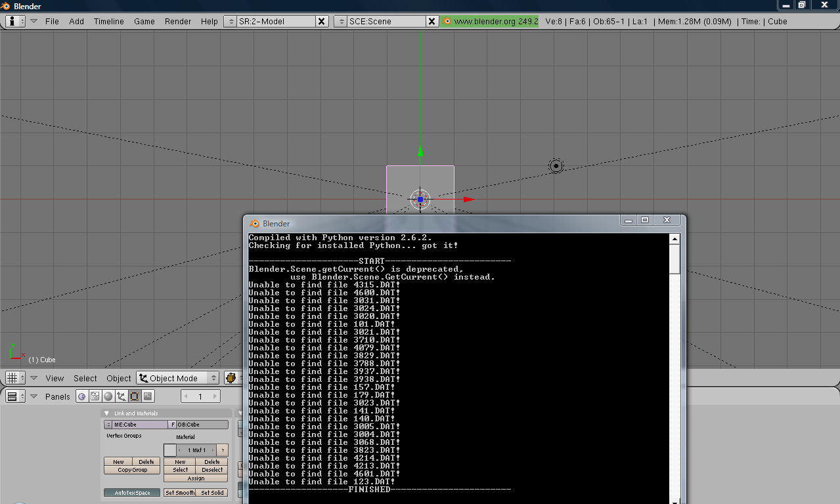840x504 pixels.
Task: Open the Object buttons panel
Action: [122, 396]
